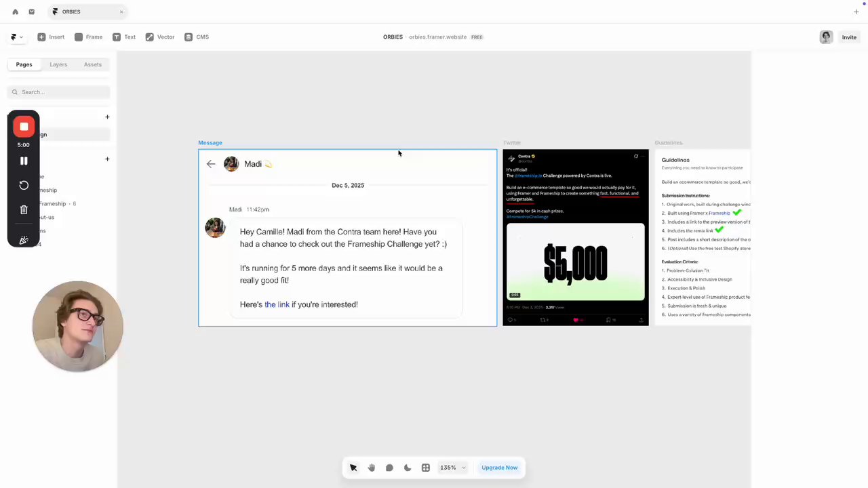Click the Dec 5, 2025 date divider
Screen dimensions: 868x488
tap(348, 185)
